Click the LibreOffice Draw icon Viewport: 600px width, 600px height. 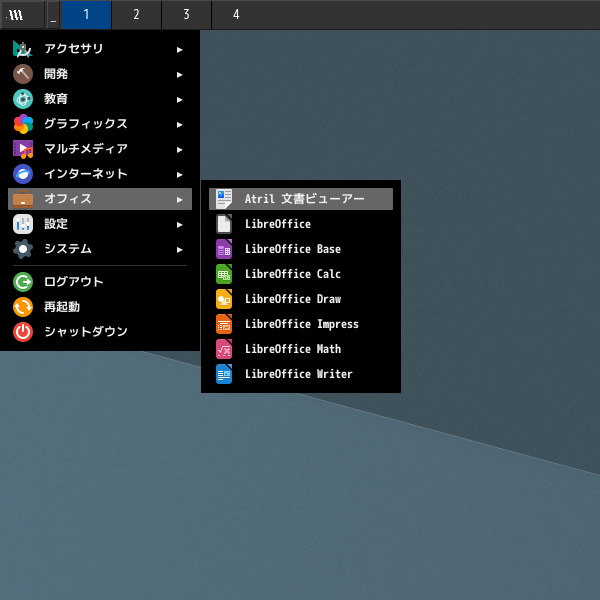pyautogui.click(x=224, y=299)
